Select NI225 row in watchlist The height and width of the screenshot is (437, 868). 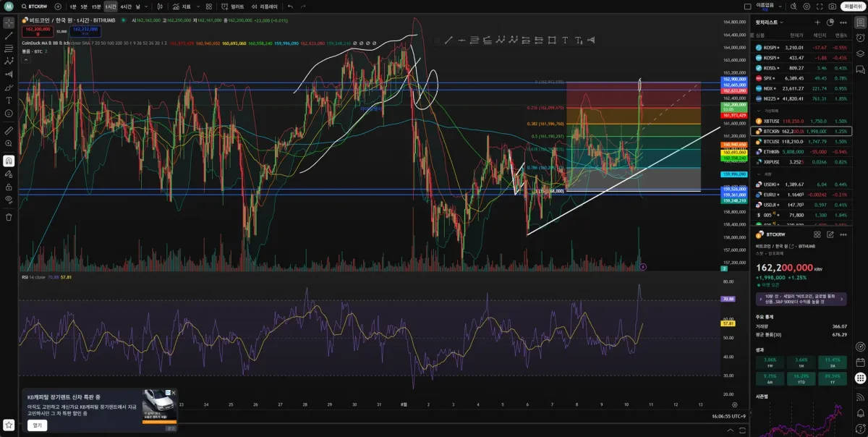(x=803, y=98)
